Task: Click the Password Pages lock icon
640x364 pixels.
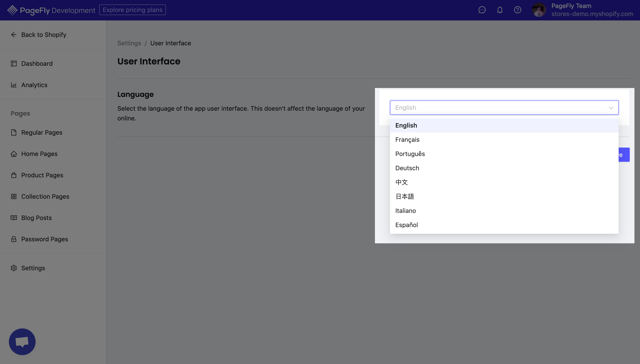Action: click(x=14, y=239)
